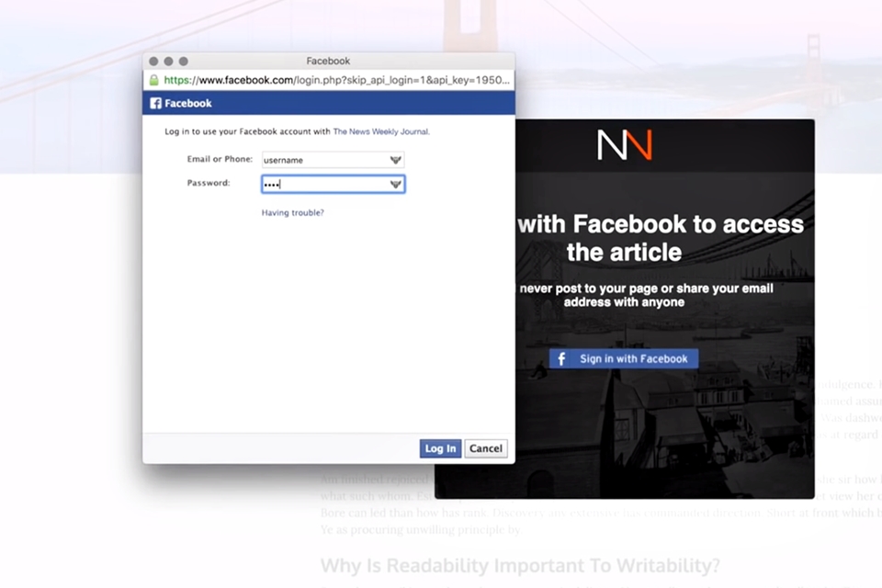
Task: Click the 'with Facebook to access' heading text
Action: [x=661, y=224]
